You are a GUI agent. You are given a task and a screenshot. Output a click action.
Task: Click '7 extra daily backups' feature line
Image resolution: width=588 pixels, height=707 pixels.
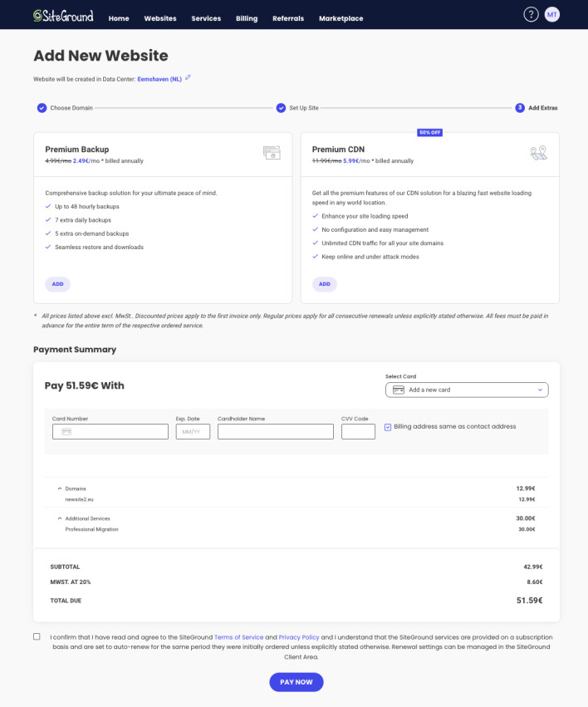pyautogui.click(x=83, y=220)
